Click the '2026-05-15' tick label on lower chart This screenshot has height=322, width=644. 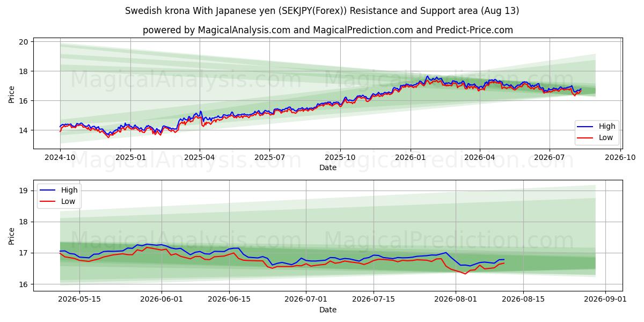click(79, 300)
